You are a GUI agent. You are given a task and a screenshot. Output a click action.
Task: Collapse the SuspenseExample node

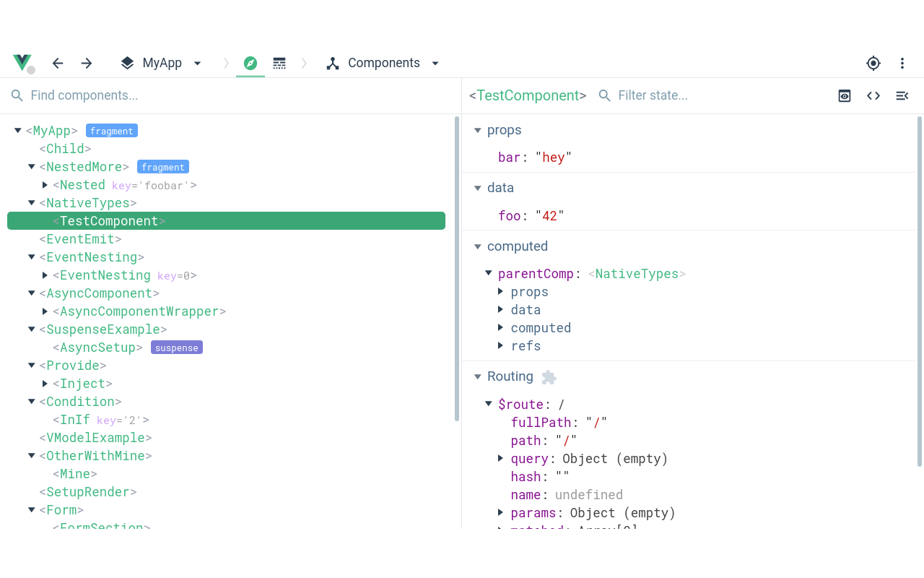point(32,329)
